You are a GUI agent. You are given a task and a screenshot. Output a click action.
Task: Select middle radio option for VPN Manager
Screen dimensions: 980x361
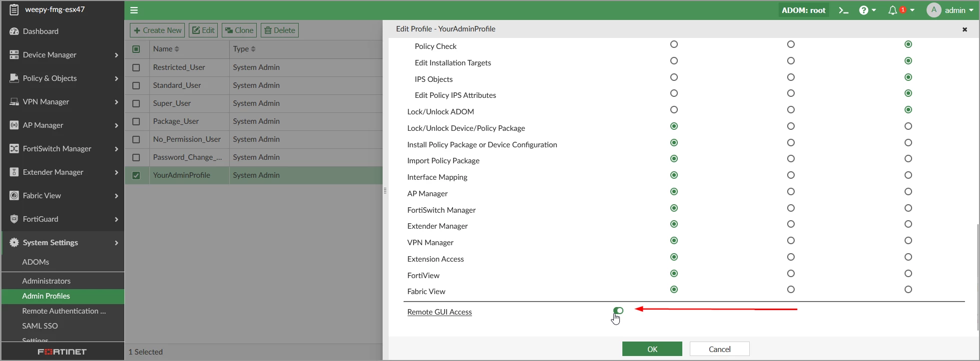791,241
